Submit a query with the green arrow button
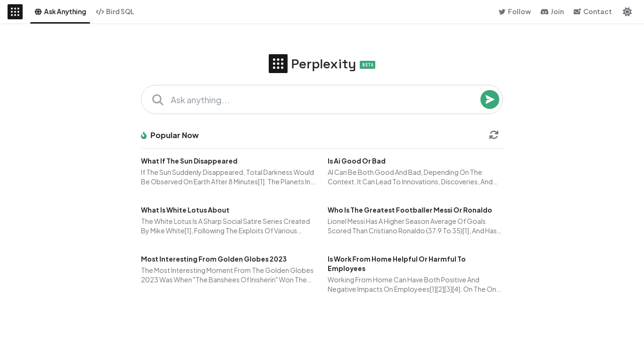 489,99
